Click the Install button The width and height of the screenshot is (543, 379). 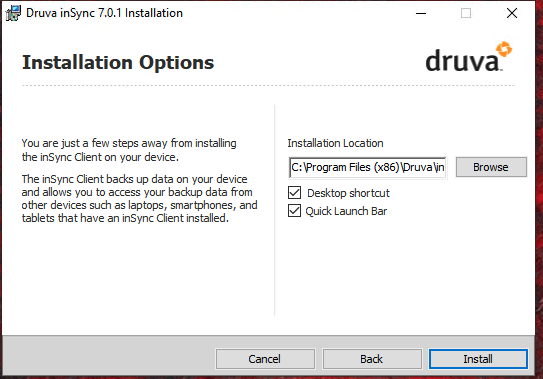(x=478, y=359)
